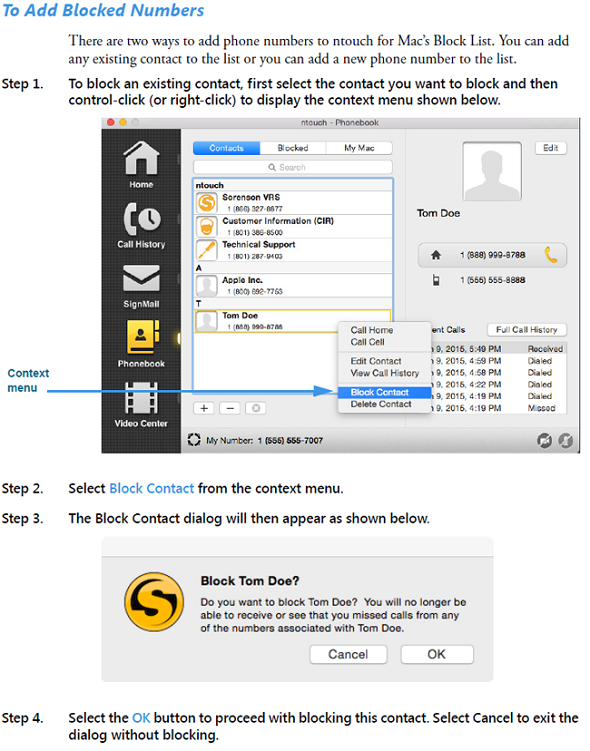
Task: Click Tom Doe's large profile photo
Action: 492,171
